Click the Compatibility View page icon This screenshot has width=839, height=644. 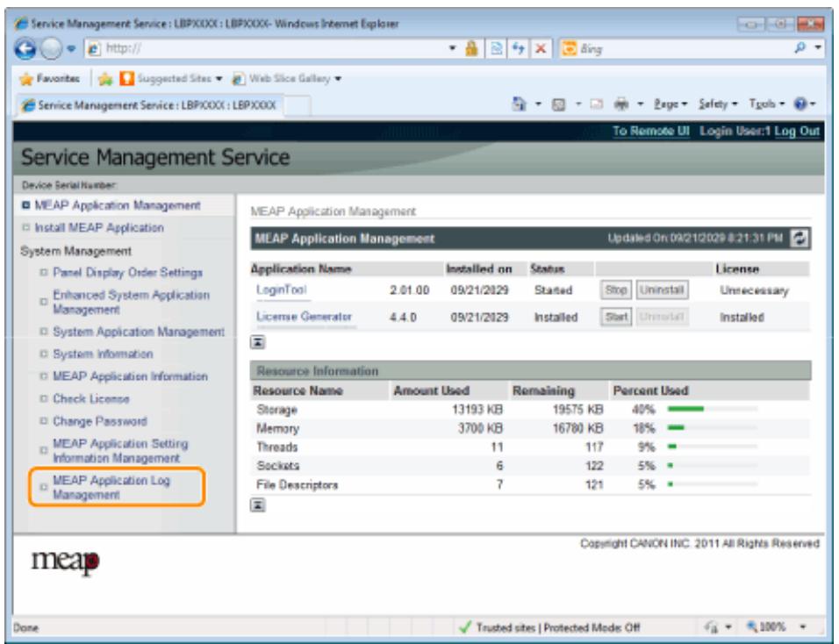coord(497,48)
